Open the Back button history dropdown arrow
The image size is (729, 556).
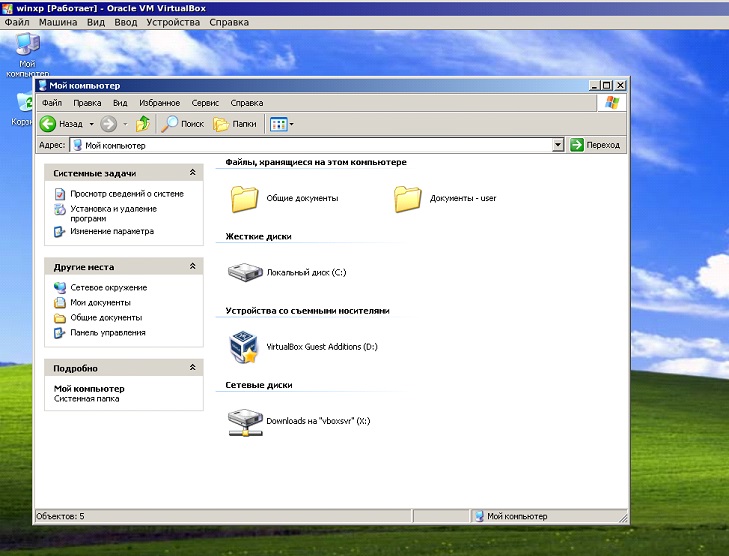point(91,124)
